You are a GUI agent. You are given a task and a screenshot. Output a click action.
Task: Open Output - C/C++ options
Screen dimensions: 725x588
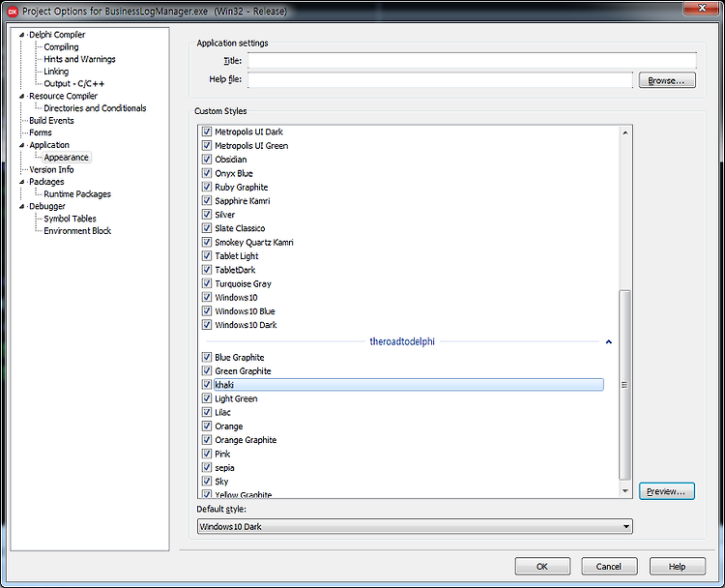tap(74, 84)
